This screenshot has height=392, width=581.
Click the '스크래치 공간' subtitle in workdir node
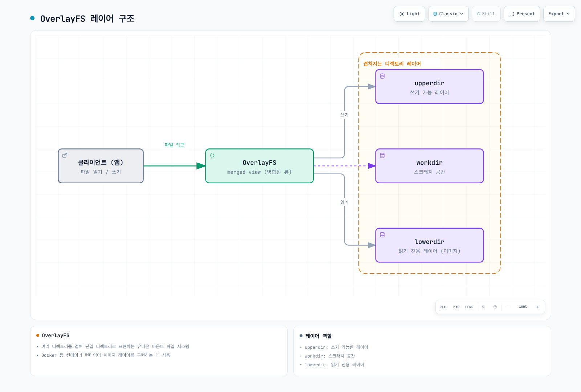430,172
